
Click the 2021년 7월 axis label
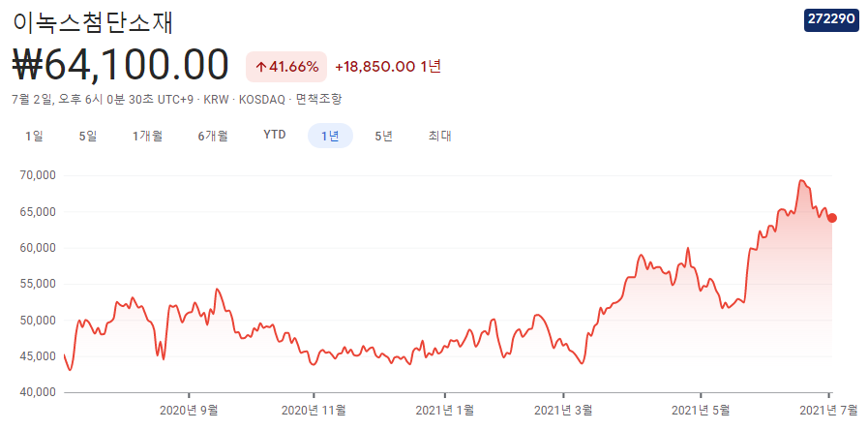pos(826,411)
